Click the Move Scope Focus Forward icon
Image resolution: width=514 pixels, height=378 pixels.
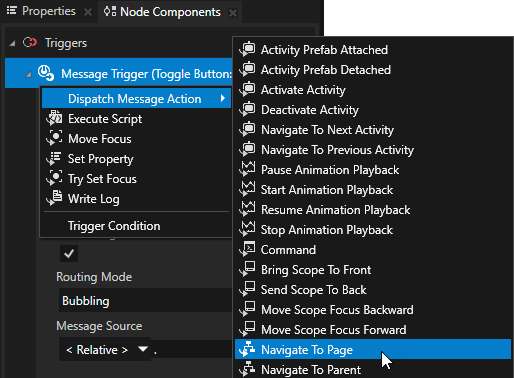(247, 329)
